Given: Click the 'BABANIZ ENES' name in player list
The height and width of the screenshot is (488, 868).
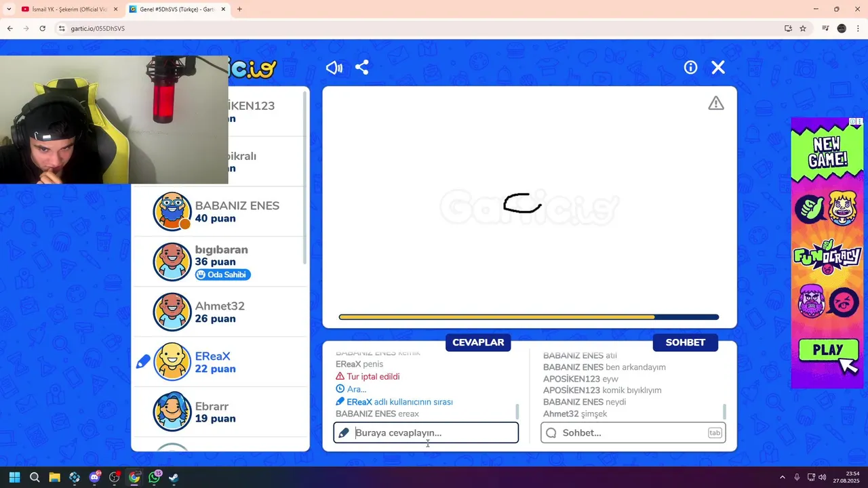Looking at the screenshot, I should (237, 205).
